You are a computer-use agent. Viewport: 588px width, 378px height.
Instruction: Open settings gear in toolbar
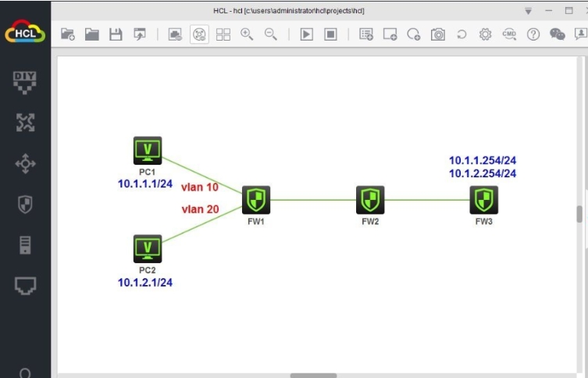(x=485, y=34)
